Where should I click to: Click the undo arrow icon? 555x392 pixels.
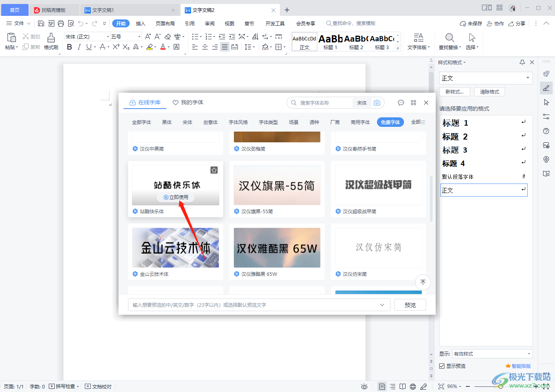coord(81,23)
